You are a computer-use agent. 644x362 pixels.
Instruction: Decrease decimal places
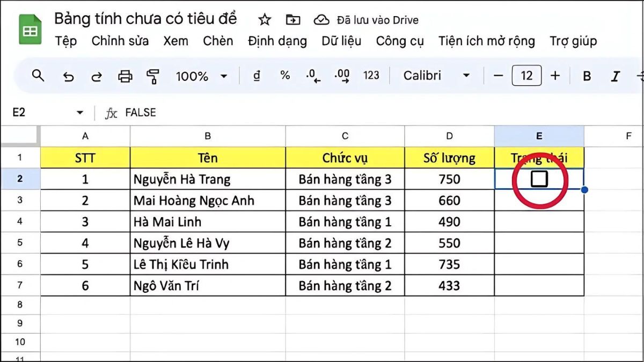[313, 76]
